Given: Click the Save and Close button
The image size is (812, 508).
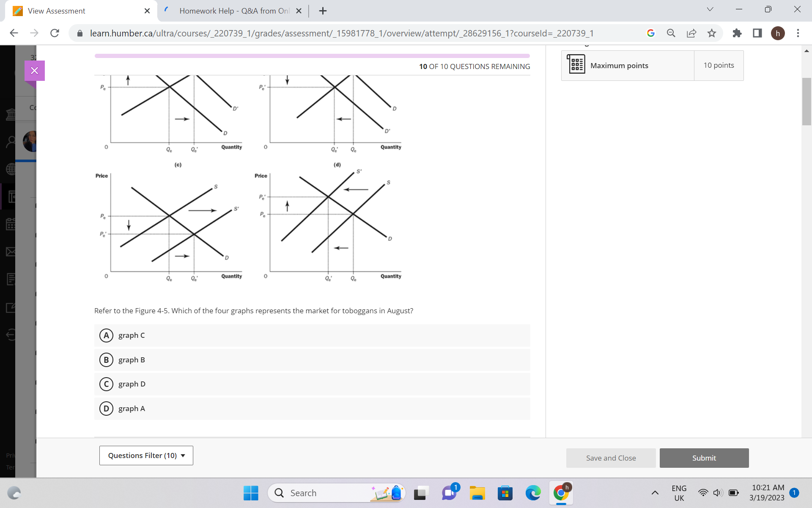Looking at the screenshot, I should pos(611,458).
